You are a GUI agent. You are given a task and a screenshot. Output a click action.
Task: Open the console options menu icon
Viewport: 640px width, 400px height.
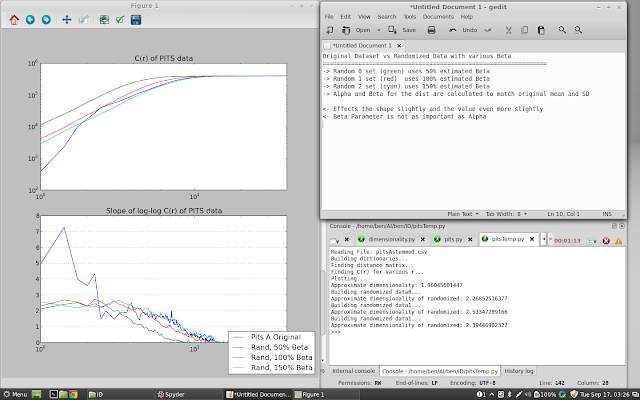pos(592,241)
